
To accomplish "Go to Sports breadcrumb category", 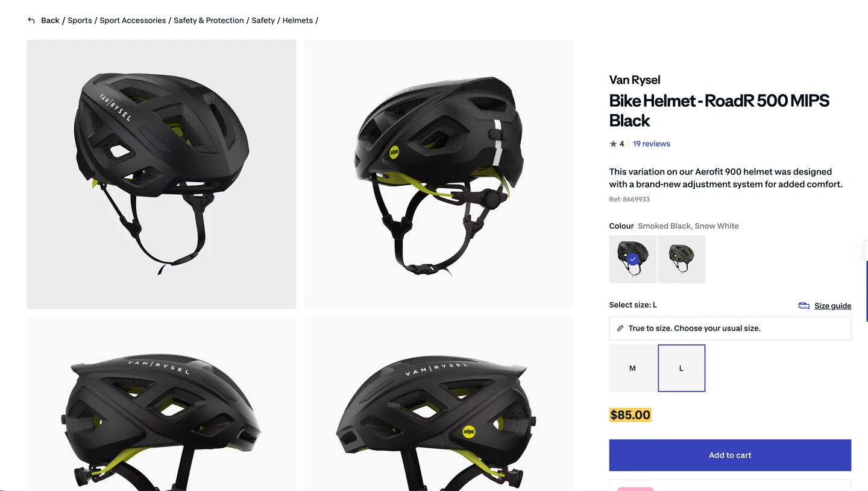I will tap(80, 21).
